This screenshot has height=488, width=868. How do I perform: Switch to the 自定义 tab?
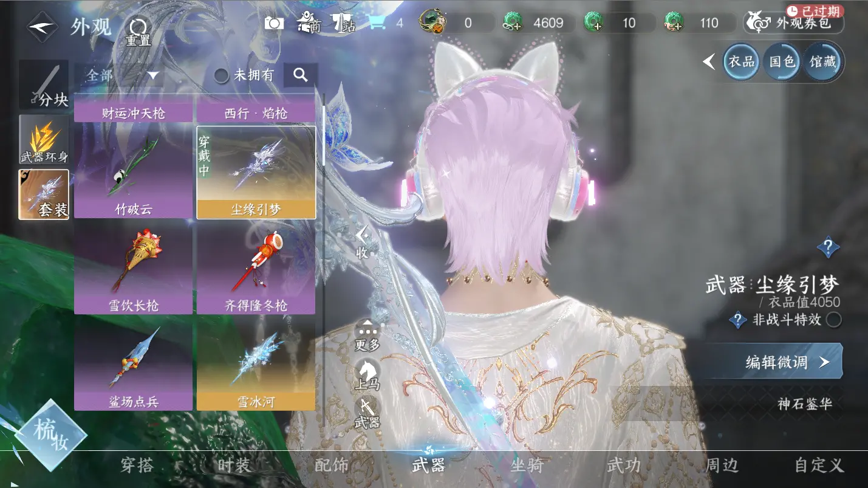[x=819, y=466]
